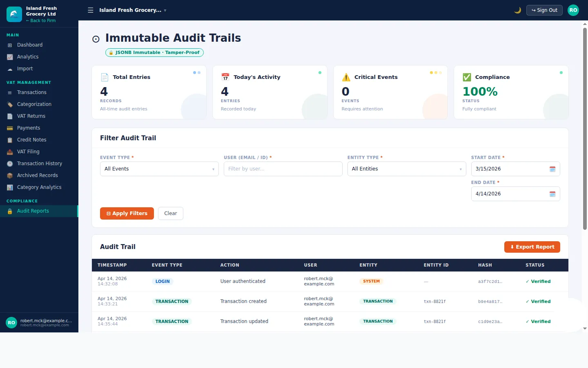Click hash a3f7c2d1 cell
Screen dimensions: 588x368
(490, 282)
